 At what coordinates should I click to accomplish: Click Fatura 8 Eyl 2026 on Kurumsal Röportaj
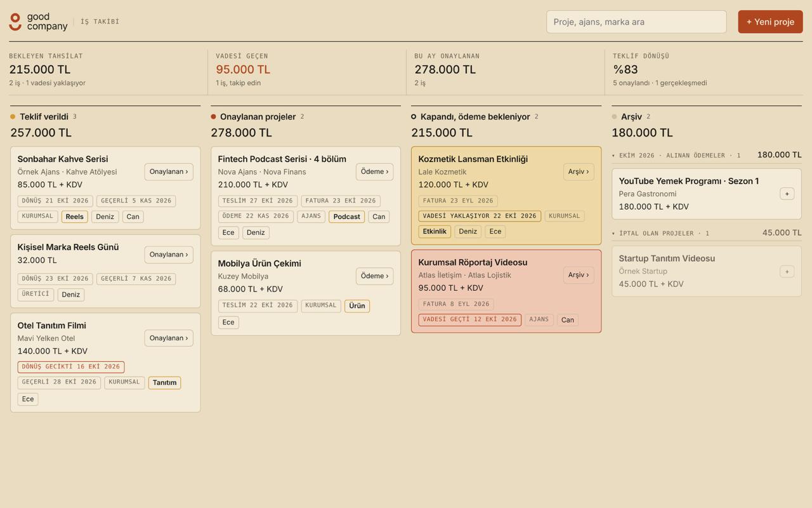click(x=456, y=304)
